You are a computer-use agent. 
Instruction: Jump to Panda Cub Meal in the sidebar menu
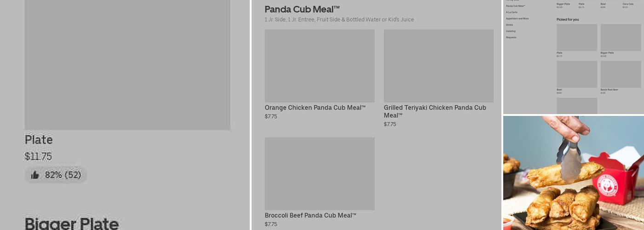(515, 6)
